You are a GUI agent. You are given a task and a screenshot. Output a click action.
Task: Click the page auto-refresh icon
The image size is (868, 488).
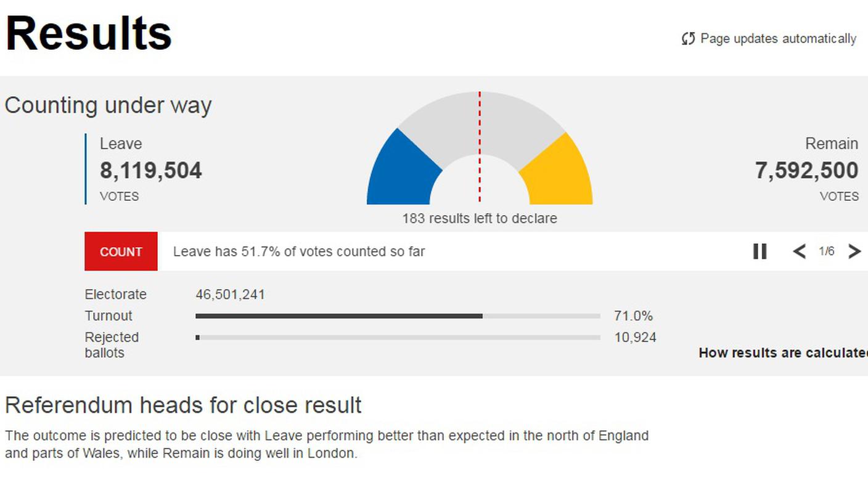(x=689, y=39)
